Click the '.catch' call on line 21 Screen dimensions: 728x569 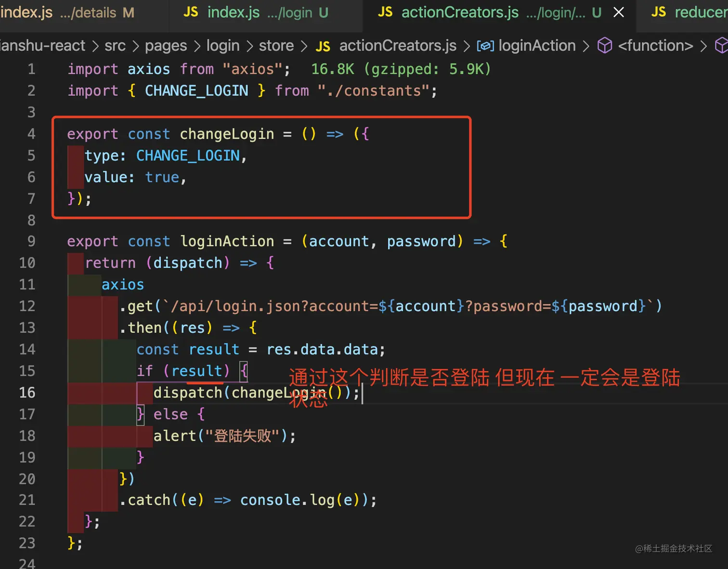pos(145,500)
